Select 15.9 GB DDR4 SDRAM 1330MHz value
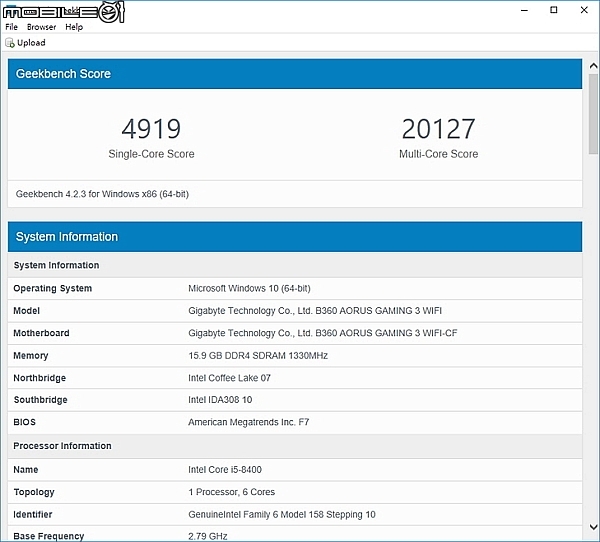Screen dimensions: 600x542 click(x=258, y=356)
